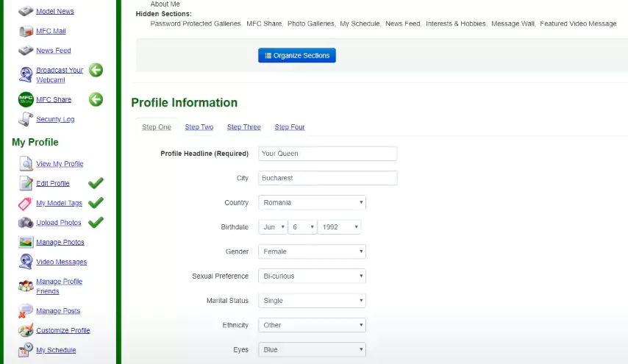
Task: Click the MFC Mail mailbox icon
Action: pyautogui.click(x=26, y=31)
